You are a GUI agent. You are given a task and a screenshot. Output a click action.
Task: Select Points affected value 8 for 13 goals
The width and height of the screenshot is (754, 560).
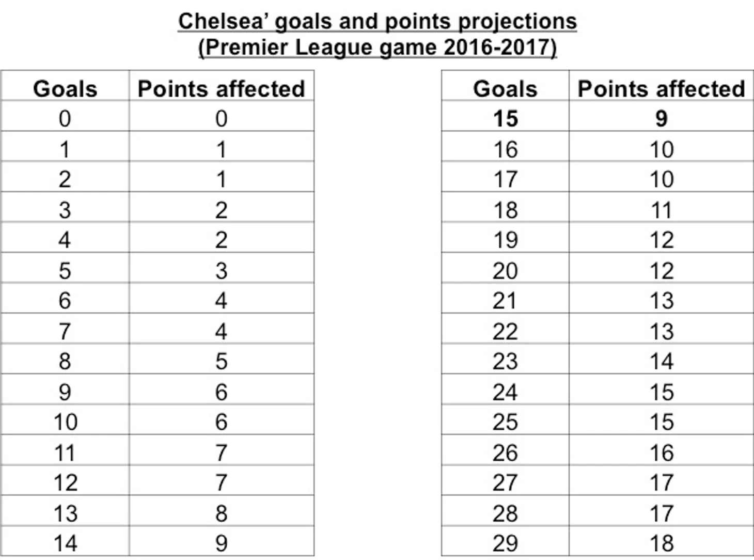(x=221, y=514)
